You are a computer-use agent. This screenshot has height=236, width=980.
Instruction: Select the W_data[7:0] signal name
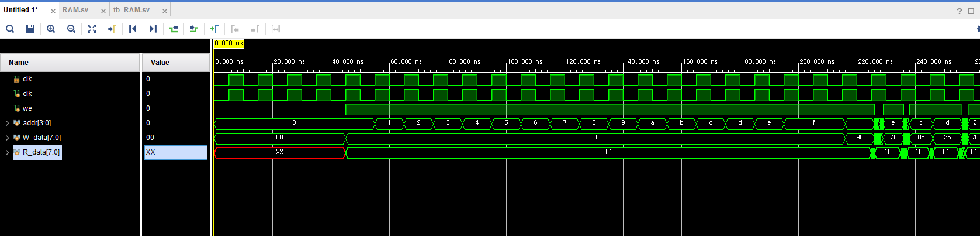pyautogui.click(x=41, y=138)
